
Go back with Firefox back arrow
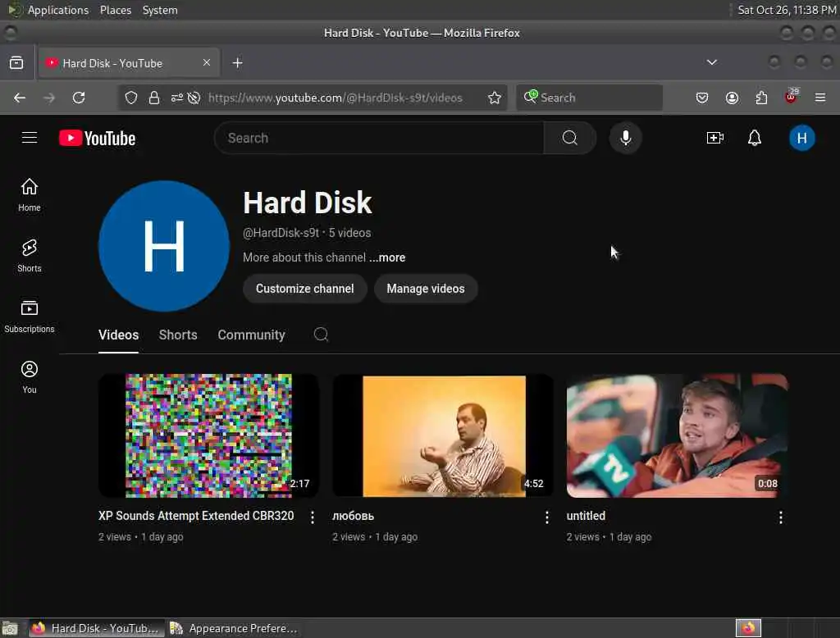(x=20, y=98)
